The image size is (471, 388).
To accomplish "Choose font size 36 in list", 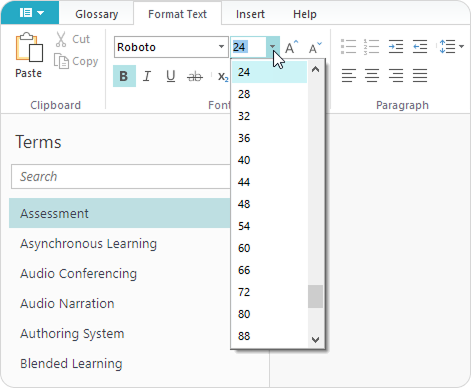I will coord(269,138).
